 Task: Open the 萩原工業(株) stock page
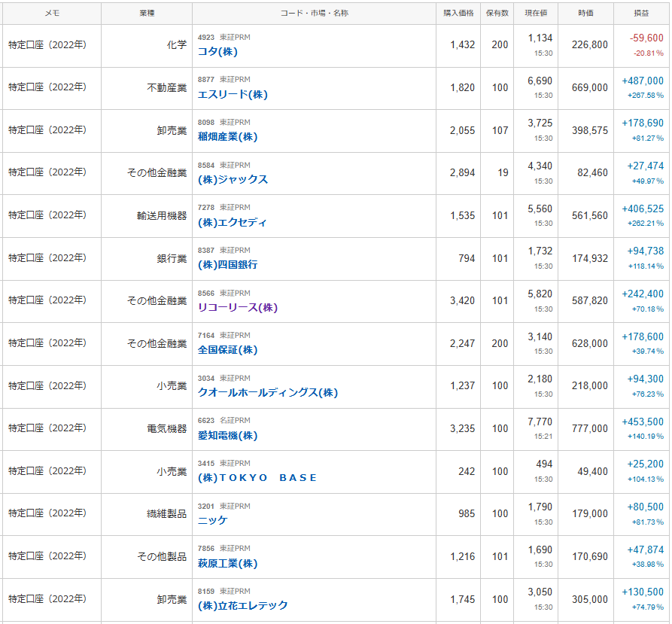pyautogui.click(x=227, y=564)
